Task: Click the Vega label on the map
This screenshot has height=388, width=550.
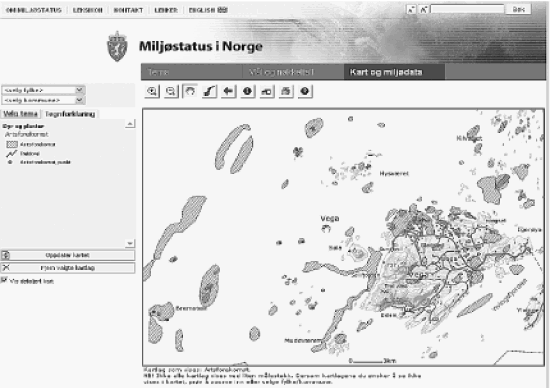Action: tap(330, 218)
